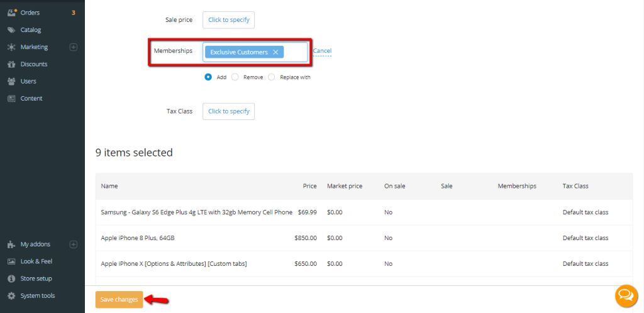This screenshot has width=644, height=313.
Task: Click the Price column header
Action: [x=309, y=186]
